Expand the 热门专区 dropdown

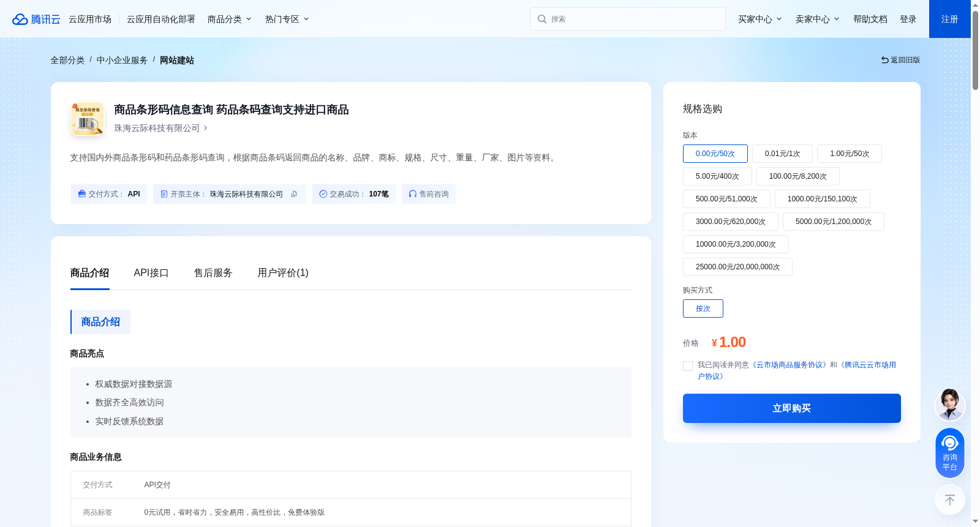[x=287, y=19]
